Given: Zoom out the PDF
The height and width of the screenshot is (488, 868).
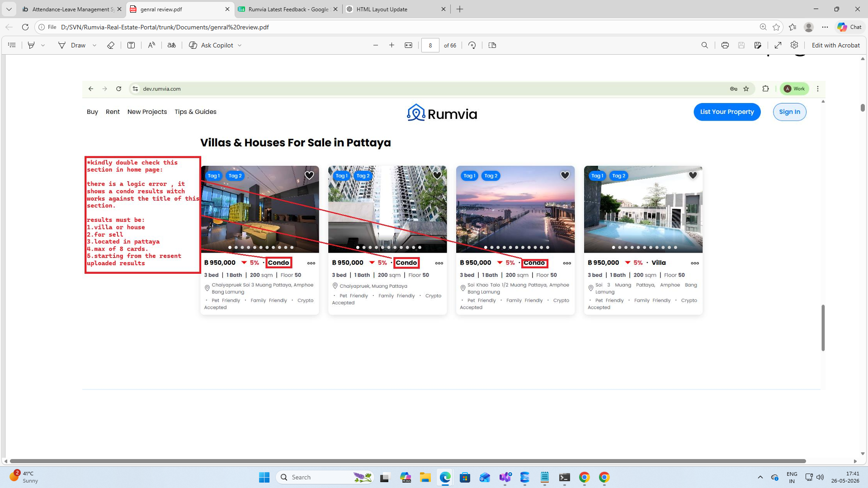Looking at the screenshot, I should 375,45.
